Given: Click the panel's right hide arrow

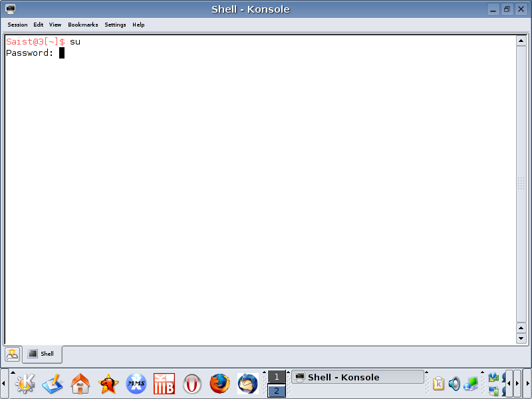Looking at the screenshot, I should (528, 384).
